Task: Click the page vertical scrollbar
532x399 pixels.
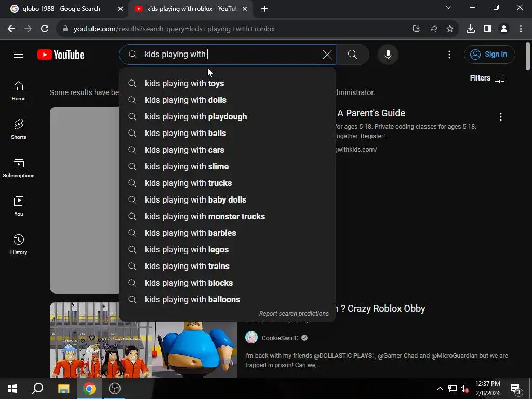Action: tap(528, 56)
